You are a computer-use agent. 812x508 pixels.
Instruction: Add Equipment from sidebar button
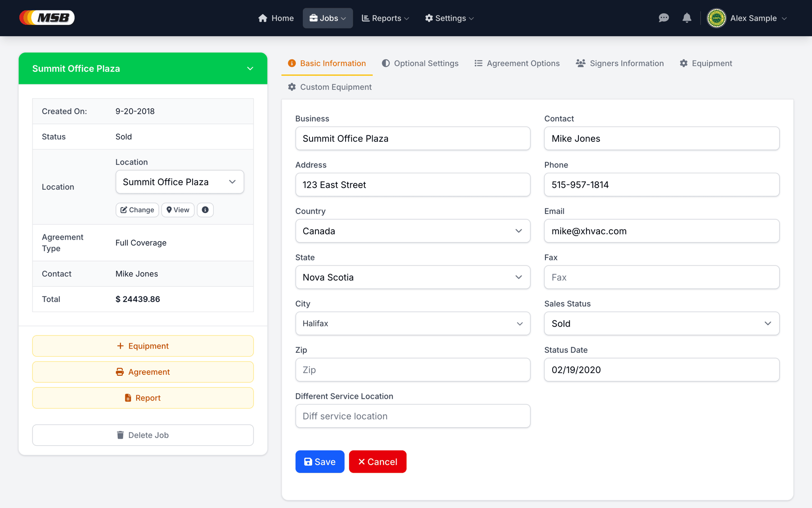[143, 346]
